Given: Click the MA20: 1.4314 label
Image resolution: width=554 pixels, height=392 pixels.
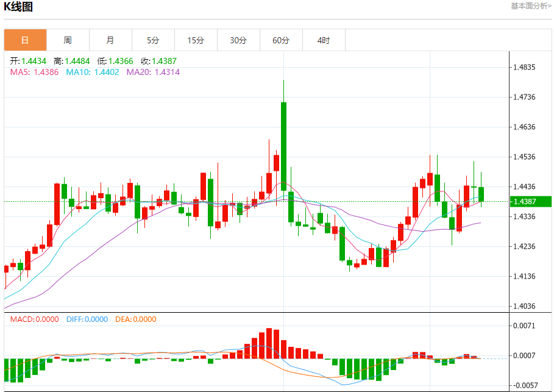Looking at the screenshot, I should (x=154, y=72).
